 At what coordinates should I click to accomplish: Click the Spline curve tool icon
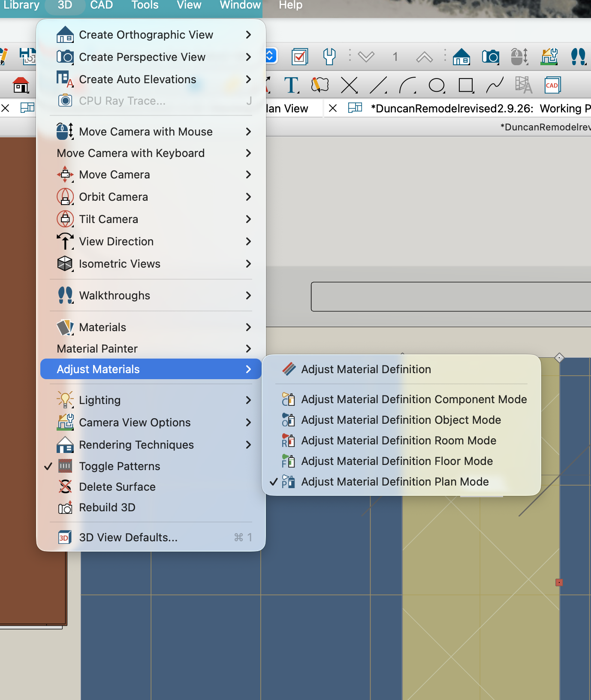click(495, 85)
